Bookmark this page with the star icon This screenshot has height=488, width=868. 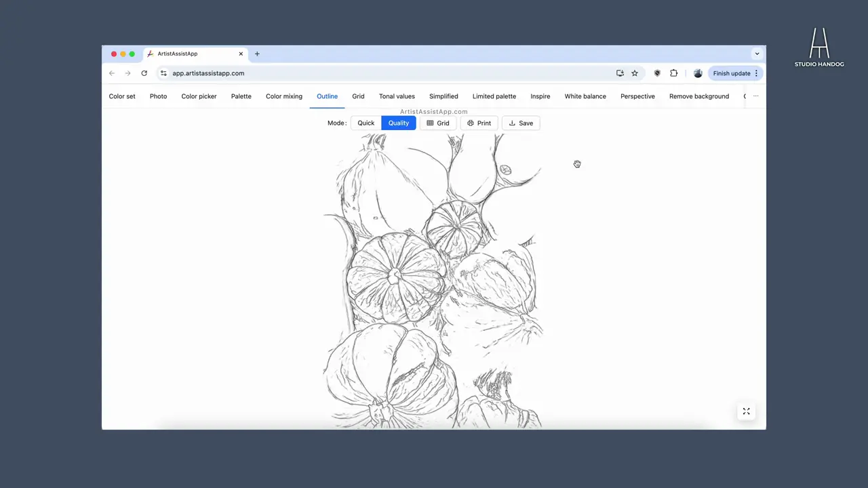click(x=635, y=73)
